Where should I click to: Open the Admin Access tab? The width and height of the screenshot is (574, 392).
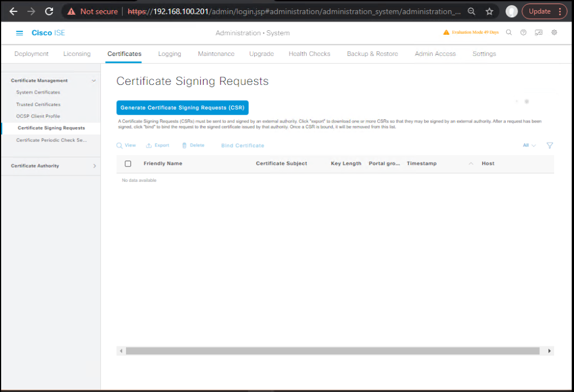pyautogui.click(x=435, y=54)
